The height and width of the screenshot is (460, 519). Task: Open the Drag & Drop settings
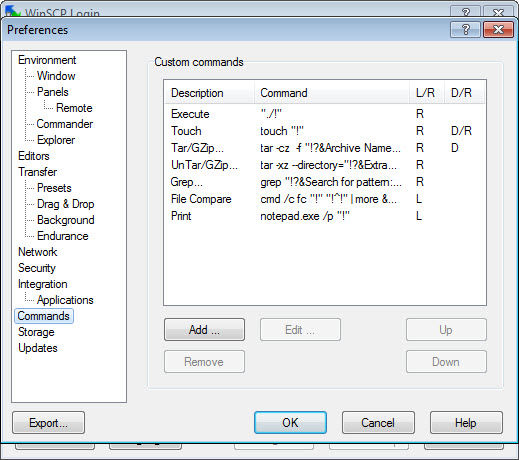point(65,204)
